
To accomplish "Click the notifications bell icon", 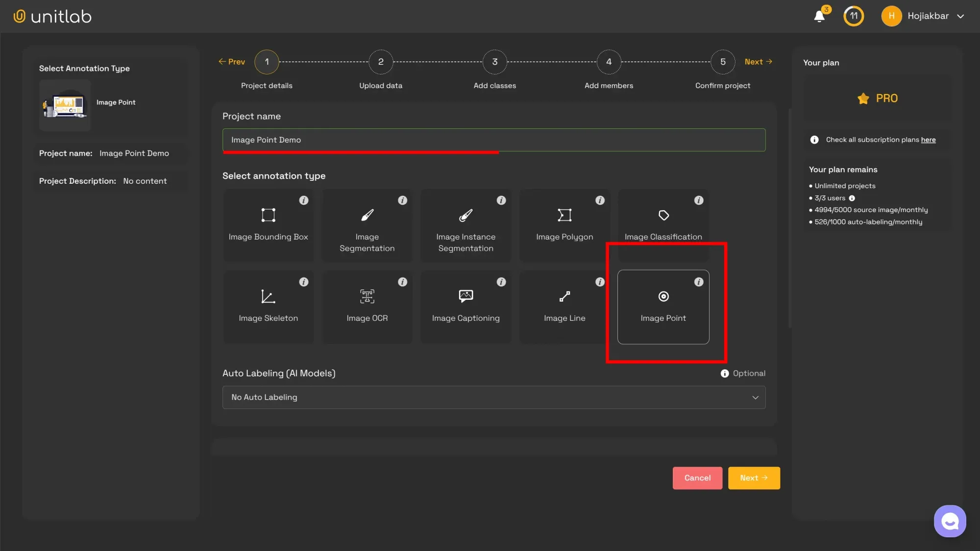I will (819, 16).
